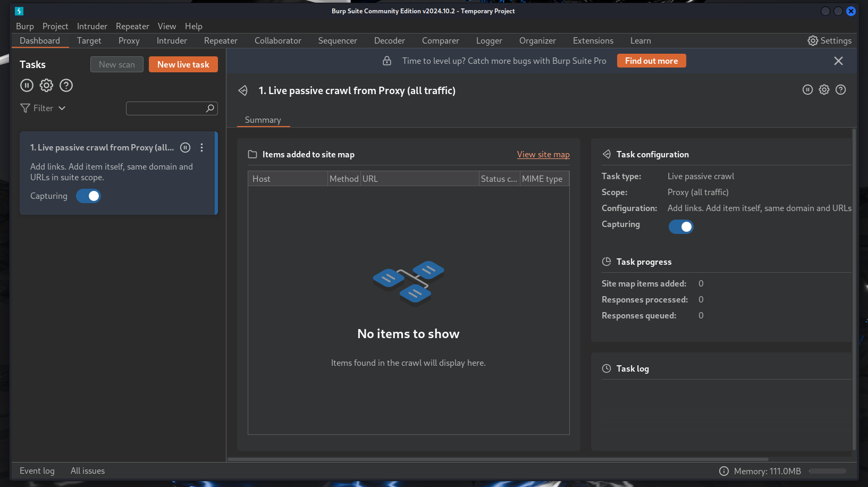Click the task search field

167,108
